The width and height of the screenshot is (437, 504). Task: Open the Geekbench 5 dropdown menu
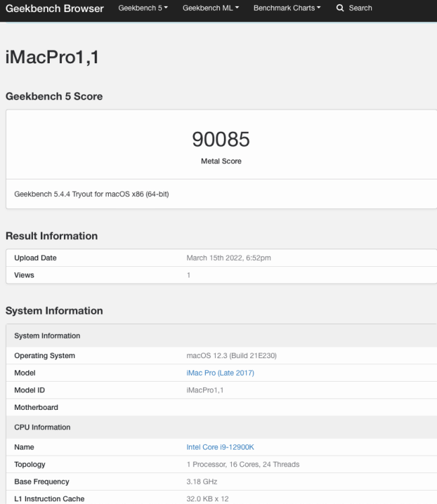pyautogui.click(x=143, y=8)
